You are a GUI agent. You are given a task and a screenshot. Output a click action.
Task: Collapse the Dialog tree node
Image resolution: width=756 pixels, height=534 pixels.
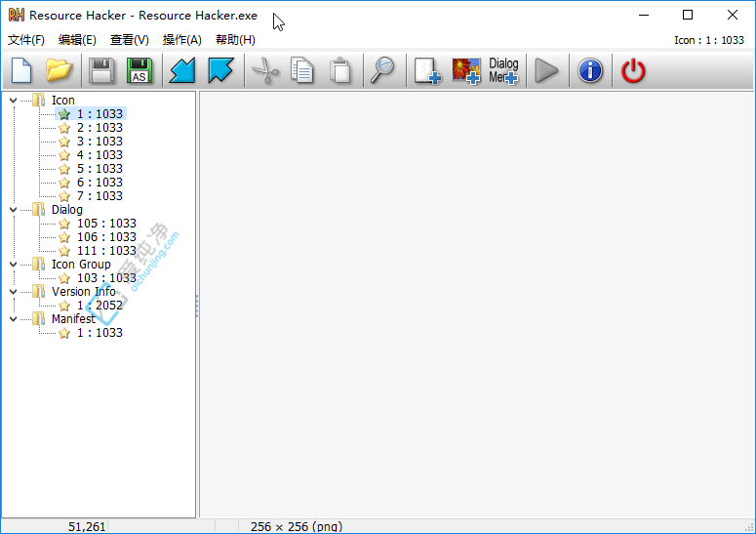click(x=13, y=209)
